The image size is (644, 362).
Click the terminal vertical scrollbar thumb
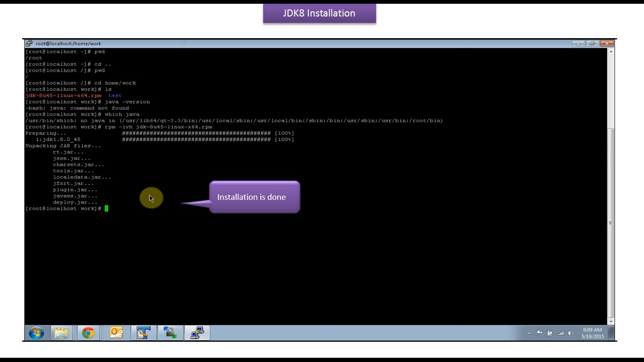(611, 222)
